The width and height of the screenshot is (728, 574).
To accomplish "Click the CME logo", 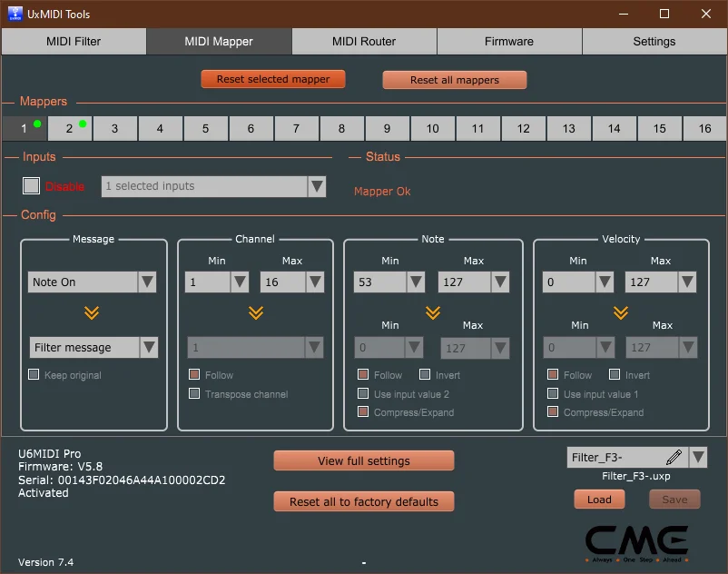I will (637, 542).
